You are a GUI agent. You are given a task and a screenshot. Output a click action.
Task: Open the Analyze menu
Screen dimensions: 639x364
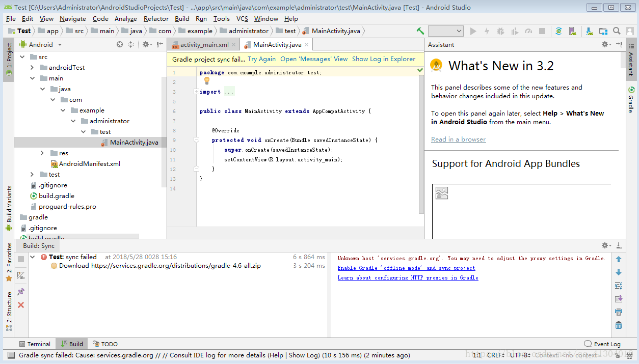click(125, 18)
